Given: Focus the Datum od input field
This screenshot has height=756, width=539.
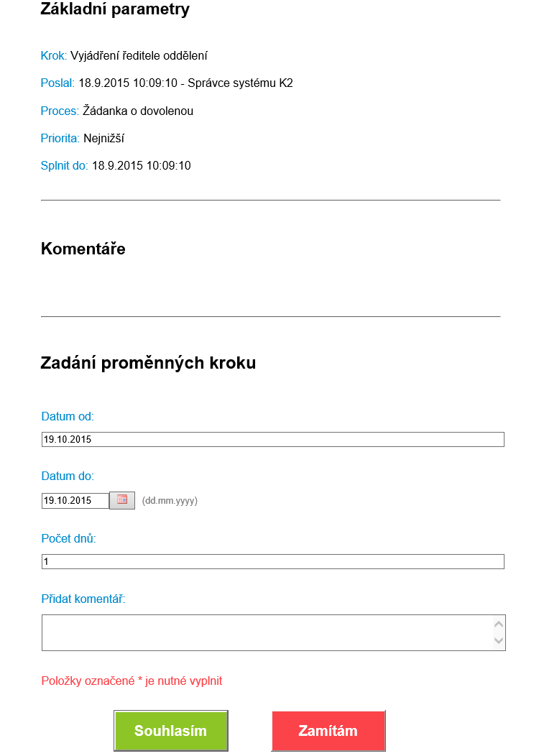Looking at the screenshot, I should tap(273, 439).
